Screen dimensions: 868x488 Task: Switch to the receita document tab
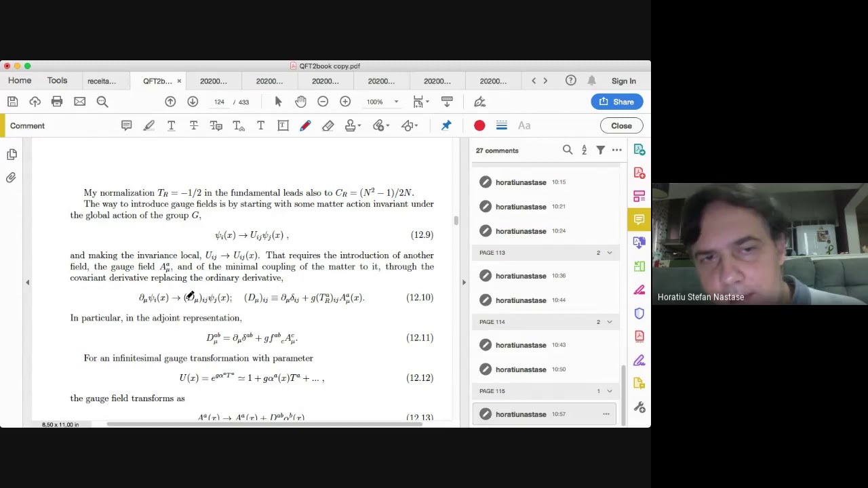(x=102, y=81)
